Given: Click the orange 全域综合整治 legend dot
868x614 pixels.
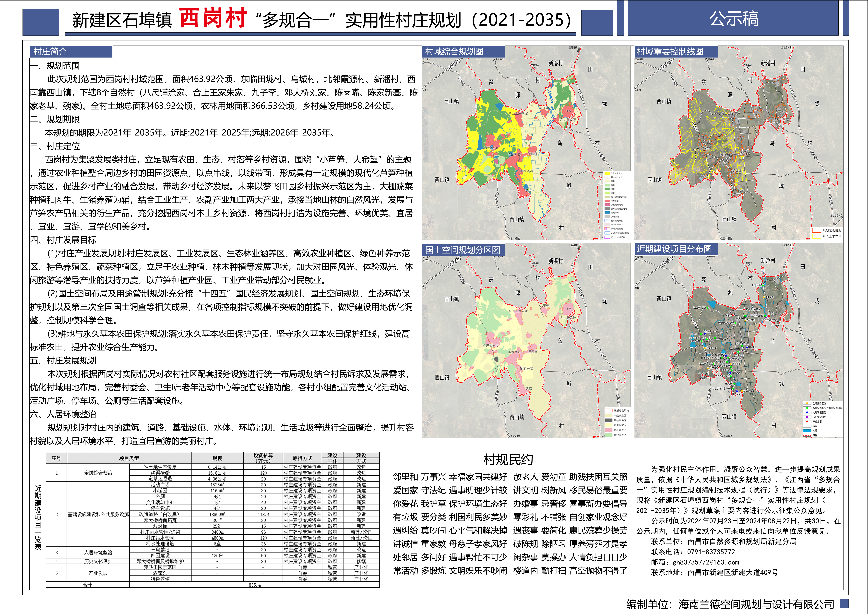Looking at the screenshot, I should (x=807, y=403).
